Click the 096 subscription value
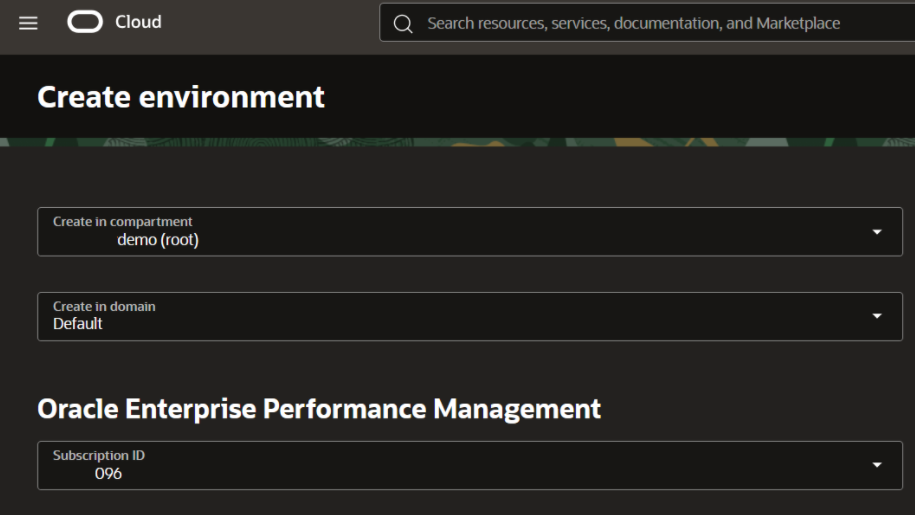Image resolution: width=915 pixels, height=515 pixels. coord(108,474)
